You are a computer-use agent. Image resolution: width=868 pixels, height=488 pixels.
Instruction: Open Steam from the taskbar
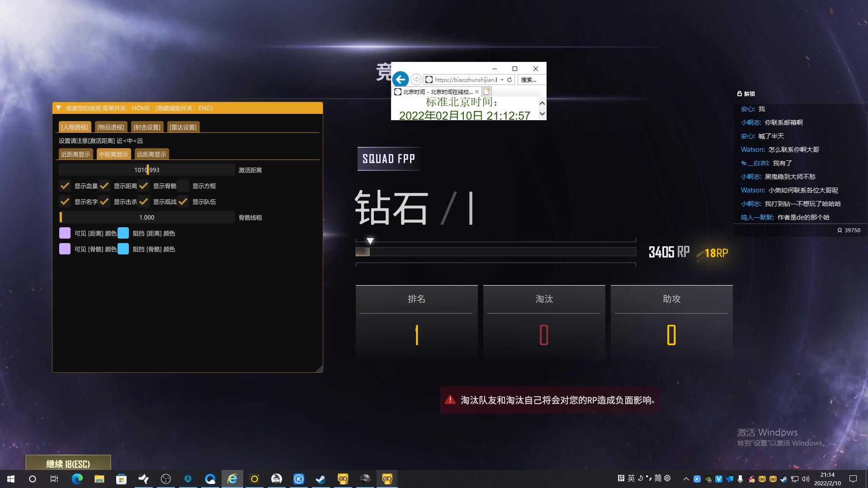point(321,479)
